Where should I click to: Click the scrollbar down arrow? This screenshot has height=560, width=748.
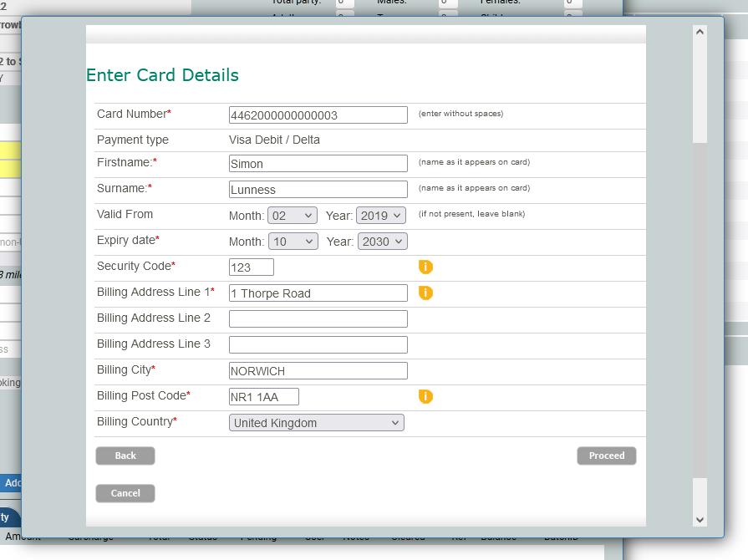(x=700, y=519)
